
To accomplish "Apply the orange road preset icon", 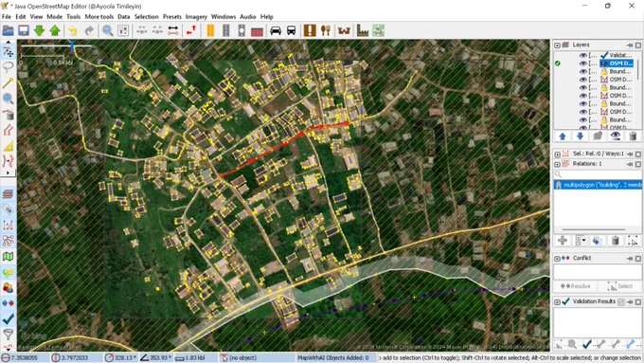I will coord(210,30).
